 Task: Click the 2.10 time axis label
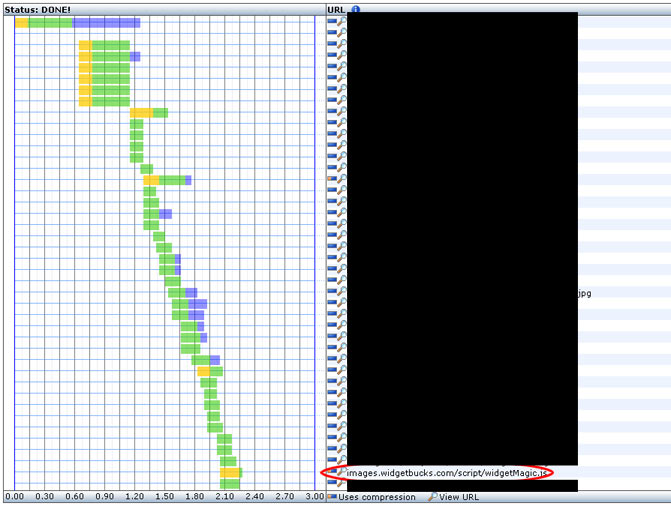[225, 497]
